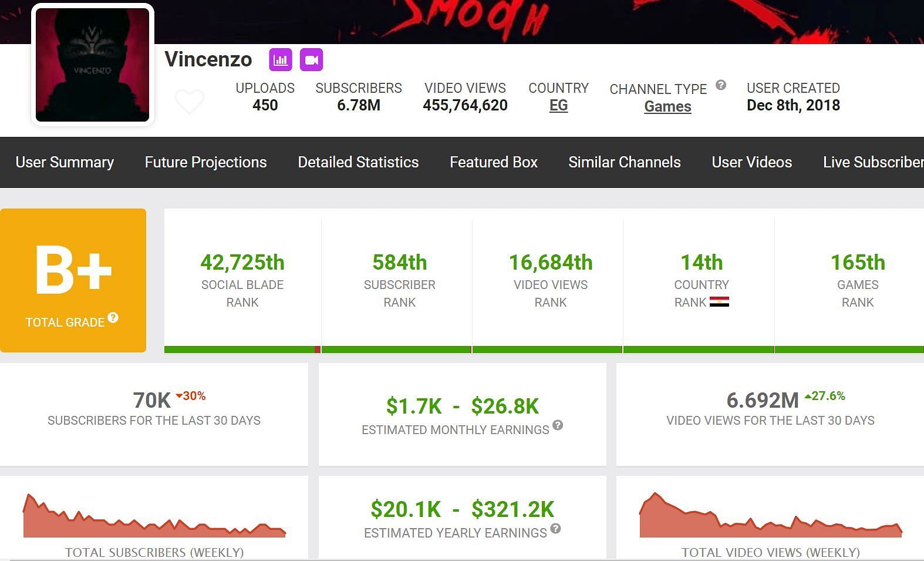
Task: Go to the Similar Channels tab
Action: [x=625, y=162]
